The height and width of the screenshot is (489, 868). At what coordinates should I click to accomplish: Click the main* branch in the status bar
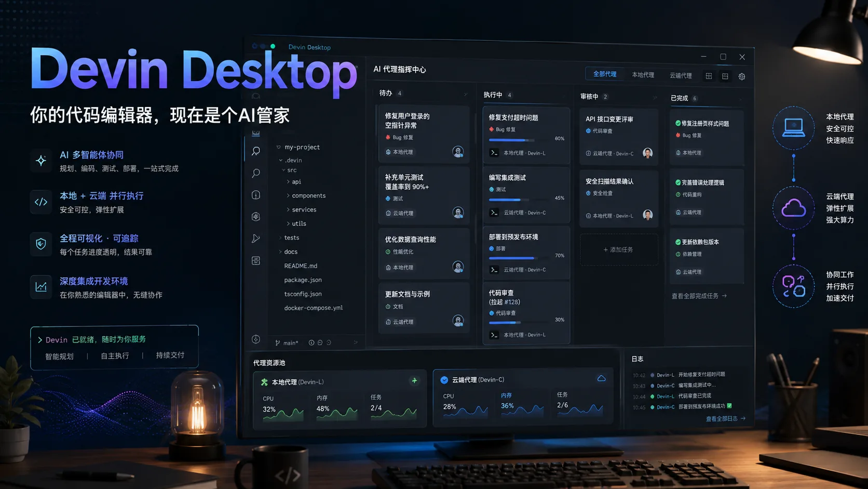[291, 343]
